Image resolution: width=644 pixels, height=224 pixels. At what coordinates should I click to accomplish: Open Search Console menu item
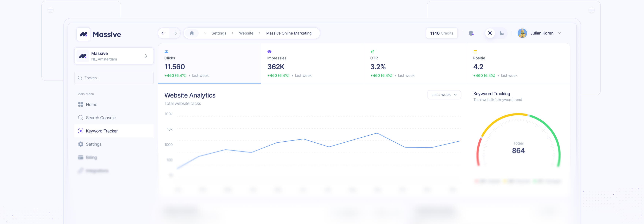(x=114, y=118)
